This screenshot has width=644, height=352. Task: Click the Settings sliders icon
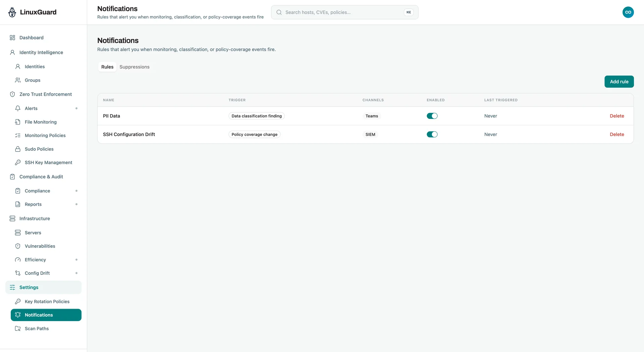coord(12,288)
